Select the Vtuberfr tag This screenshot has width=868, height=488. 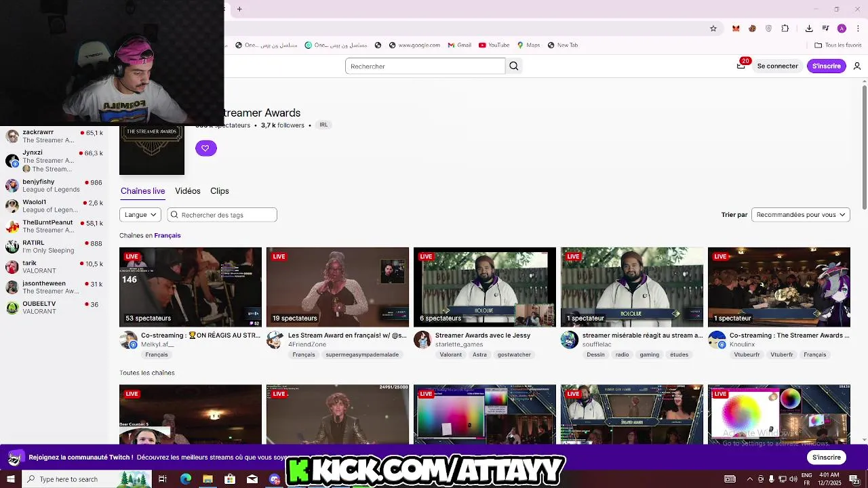click(782, 354)
